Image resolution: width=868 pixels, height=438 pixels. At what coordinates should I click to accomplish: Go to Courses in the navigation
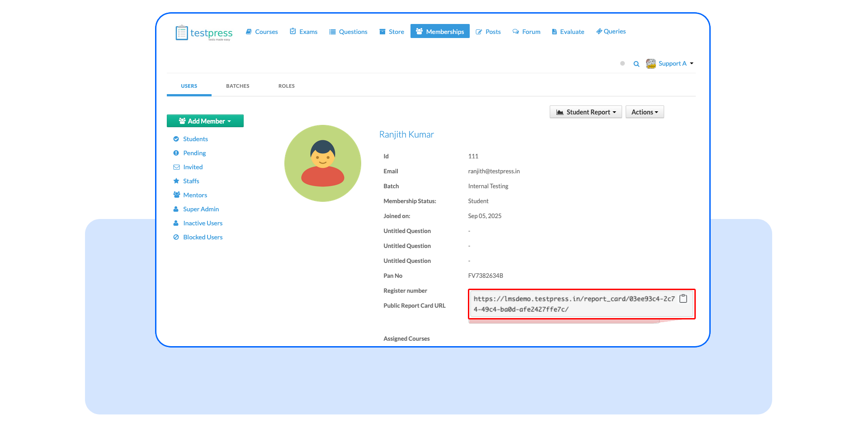[x=262, y=32]
